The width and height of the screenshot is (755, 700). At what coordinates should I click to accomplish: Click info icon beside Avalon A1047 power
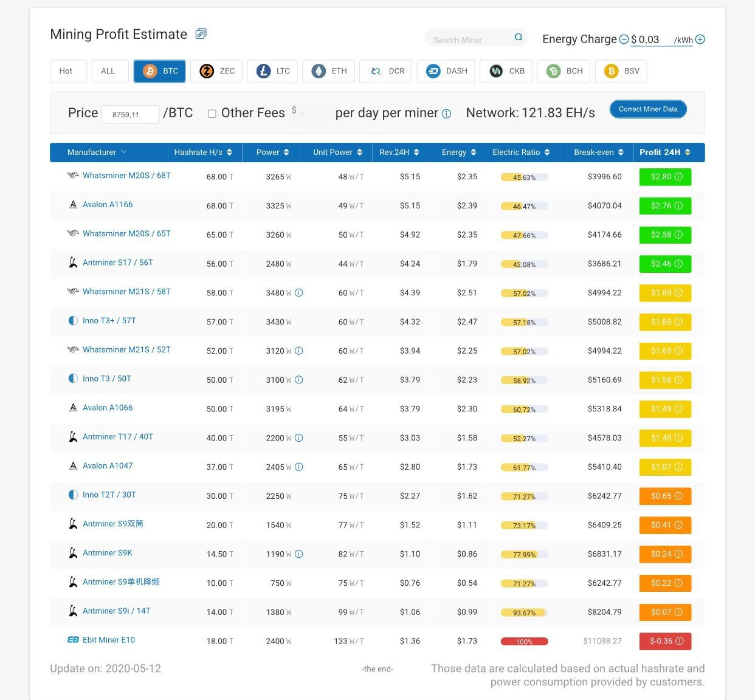click(x=299, y=467)
